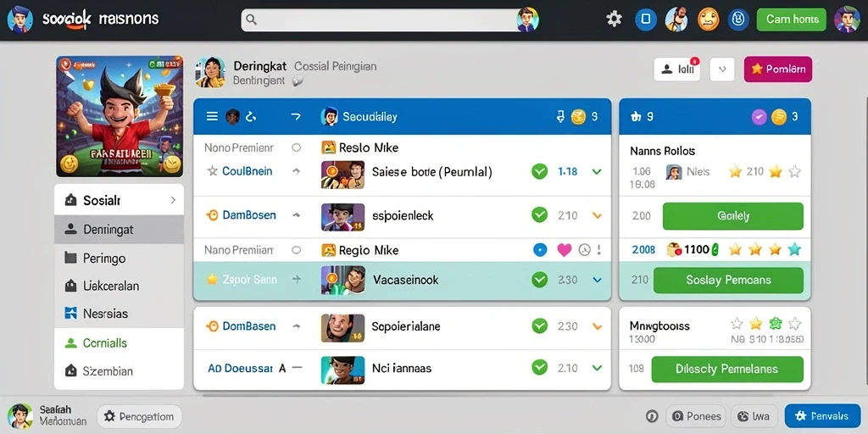Image resolution: width=868 pixels, height=434 pixels.
Task: Select radio circle beside Nono Premienr
Action: [x=296, y=147]
